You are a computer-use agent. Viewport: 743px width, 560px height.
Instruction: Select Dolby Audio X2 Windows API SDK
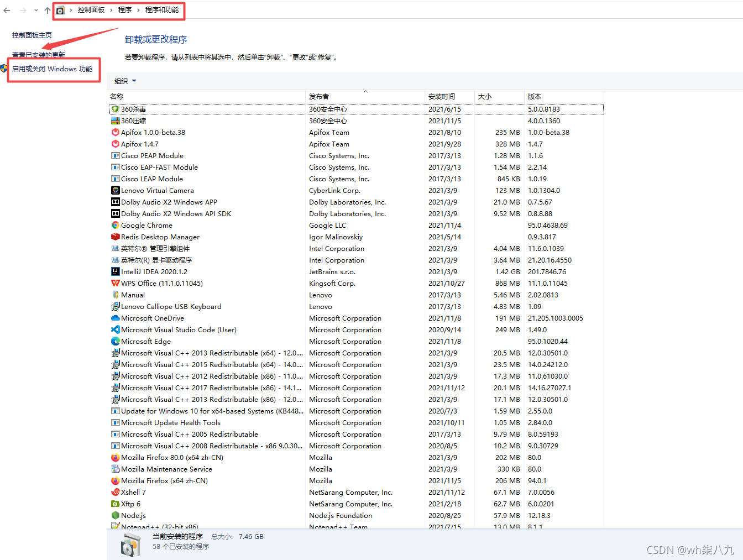coord(357,213)
